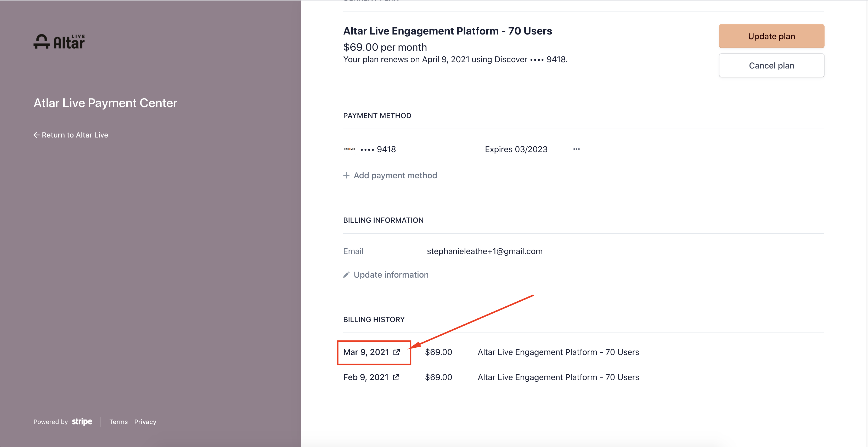
Task: Click the Discover card logo icon
Action: click(x=349, y=149)
